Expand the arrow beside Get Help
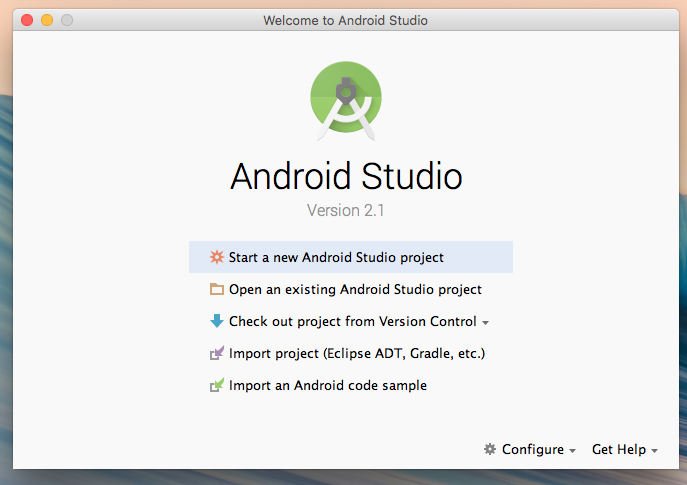Screen dimensions: 687x485 point(654,451)
